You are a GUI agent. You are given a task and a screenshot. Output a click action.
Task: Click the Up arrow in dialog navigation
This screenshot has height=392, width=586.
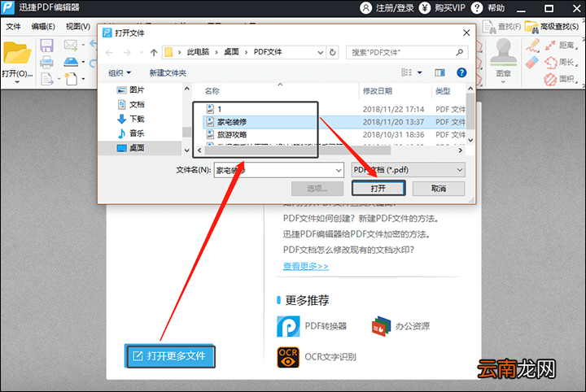(154, 53)
